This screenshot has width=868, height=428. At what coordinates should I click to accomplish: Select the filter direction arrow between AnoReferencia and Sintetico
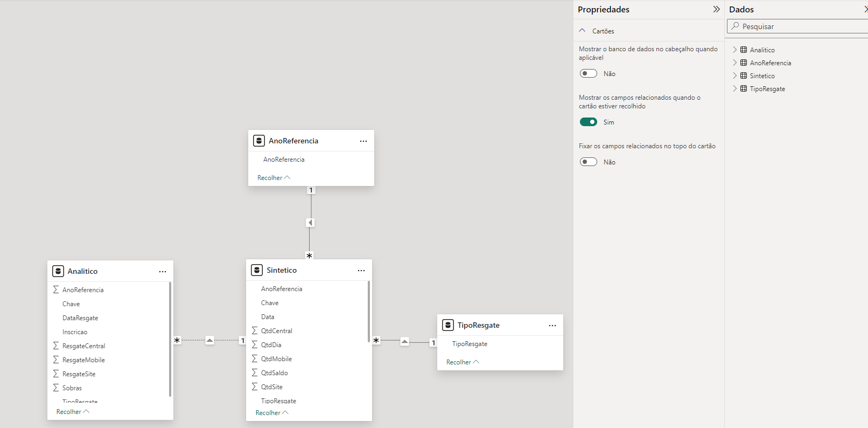click(x=310, y=223)
